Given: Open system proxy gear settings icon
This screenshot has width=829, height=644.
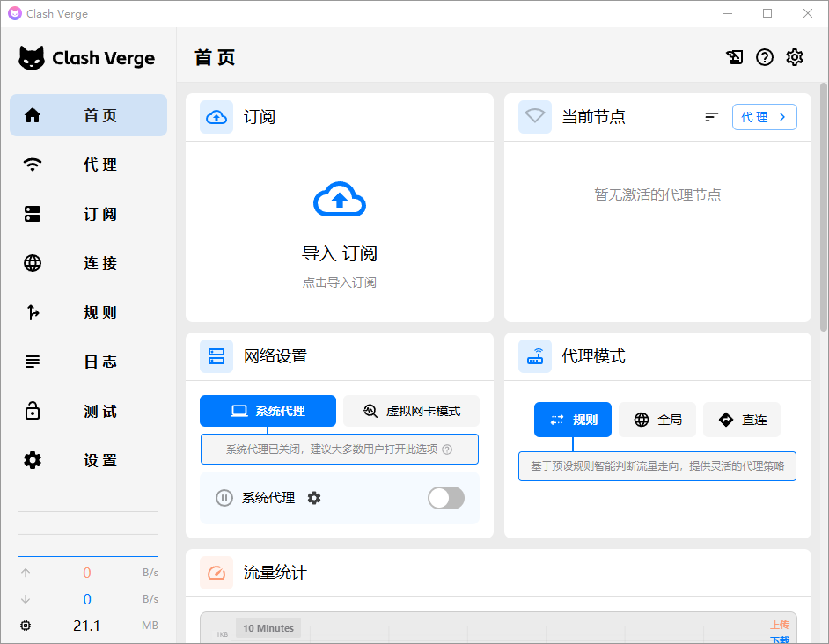Looking at the screenshot, I should 314,498.
